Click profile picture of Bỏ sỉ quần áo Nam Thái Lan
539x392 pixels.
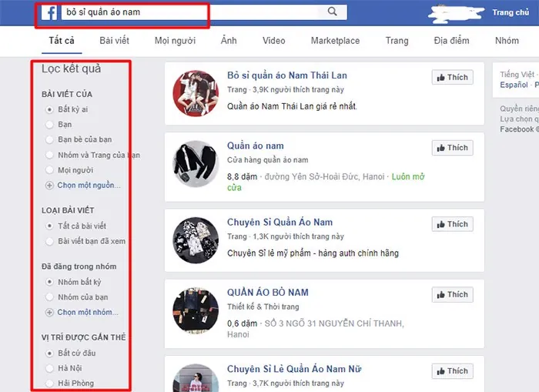(x=196, y=93)
